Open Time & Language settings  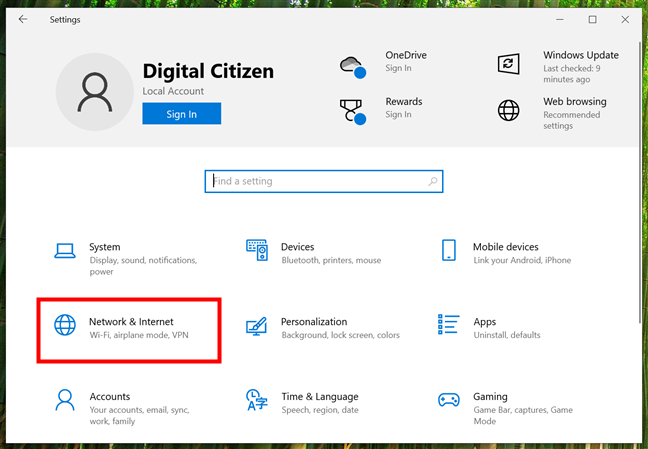[302, 402]
